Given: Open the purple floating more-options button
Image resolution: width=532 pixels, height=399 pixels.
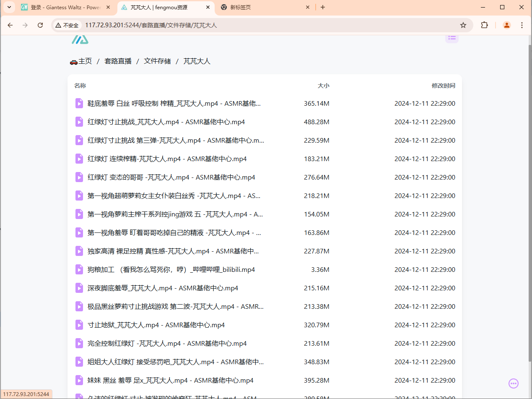Looking at the screenshot, I should tap(514, 383).
